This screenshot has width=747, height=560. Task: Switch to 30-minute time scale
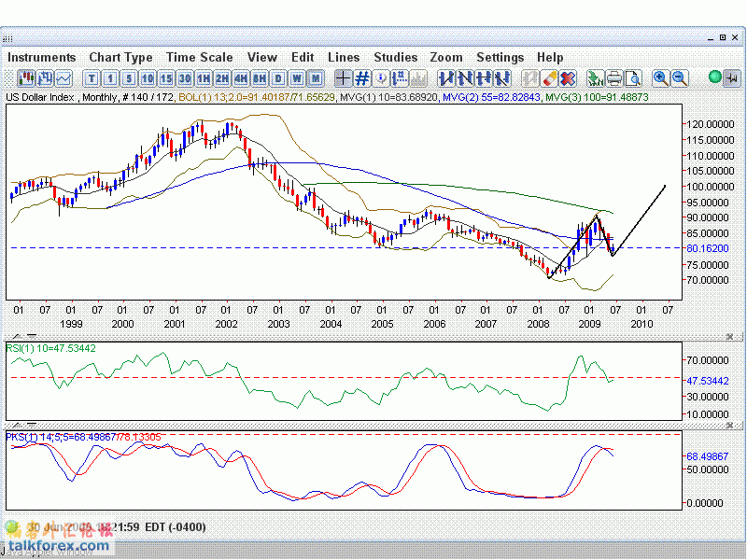click(185, 78)
